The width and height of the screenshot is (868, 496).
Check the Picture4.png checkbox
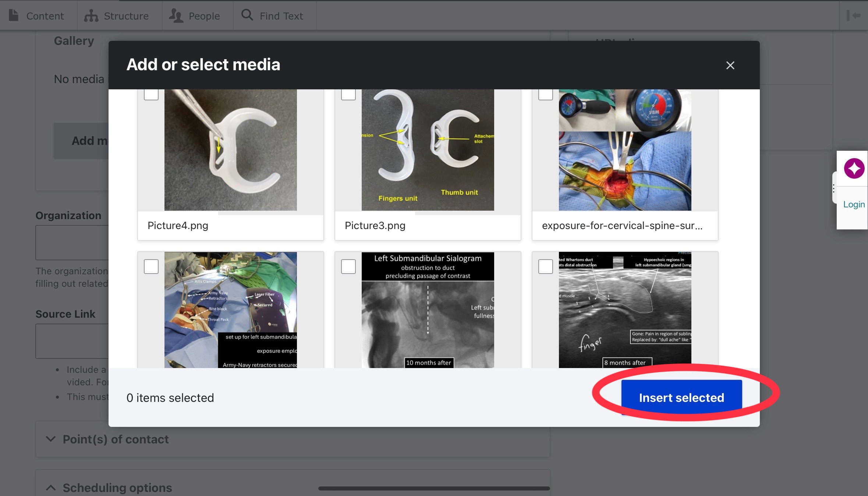(x=151, y=94)
